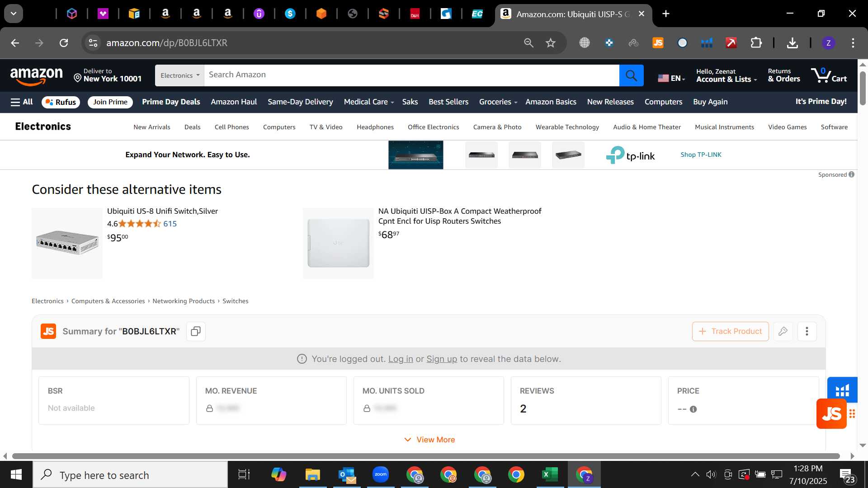Click the Price info icon
The height and width of the screenshot is (488, 868).
click(693, 409)
